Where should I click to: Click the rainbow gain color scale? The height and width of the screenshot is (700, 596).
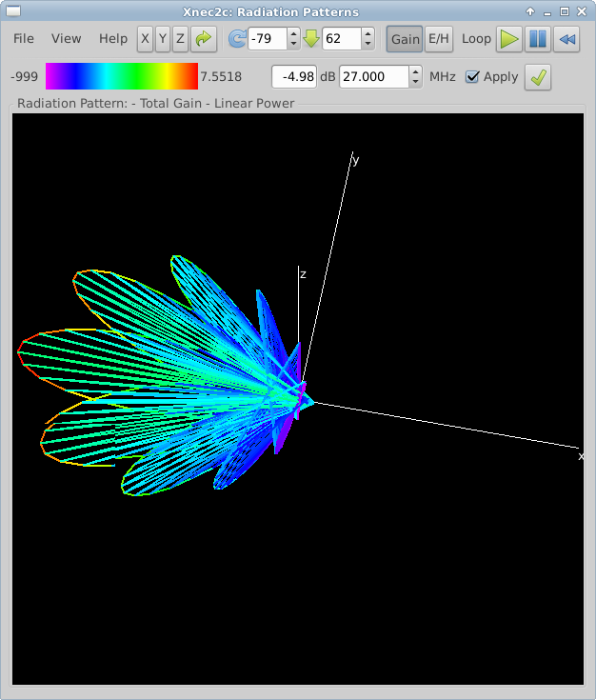(x=122, y=76)
